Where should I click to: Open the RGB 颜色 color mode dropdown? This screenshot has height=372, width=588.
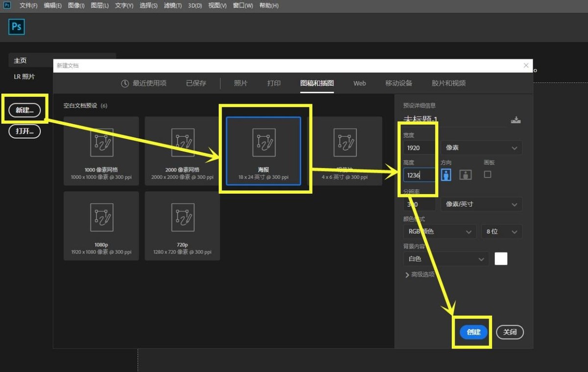tap(440, 231)
